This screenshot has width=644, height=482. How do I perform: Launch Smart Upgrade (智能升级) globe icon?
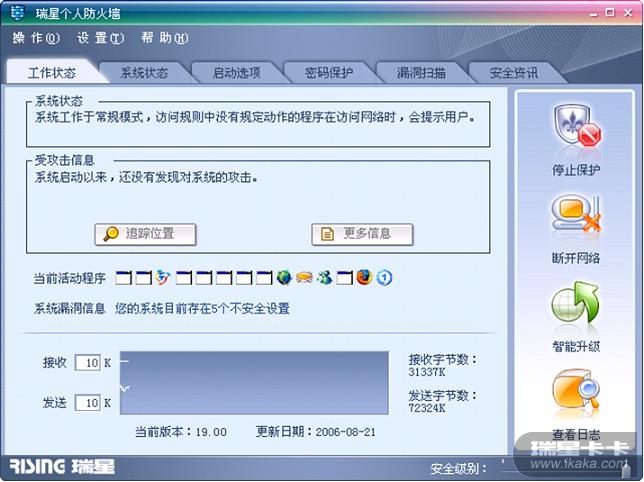[x=575, y=302]
